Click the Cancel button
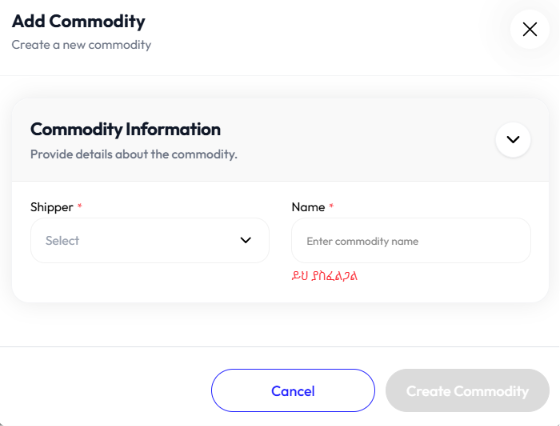This screenshot has height=426, width=560. click(x=293, y=391)
